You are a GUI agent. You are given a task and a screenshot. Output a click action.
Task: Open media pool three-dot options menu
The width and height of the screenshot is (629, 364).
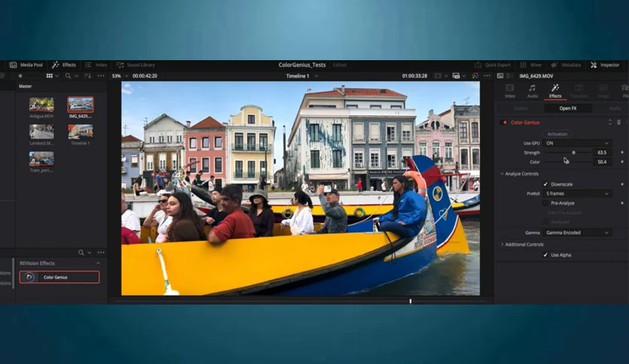pyautogui.click(x=101, y=76)
